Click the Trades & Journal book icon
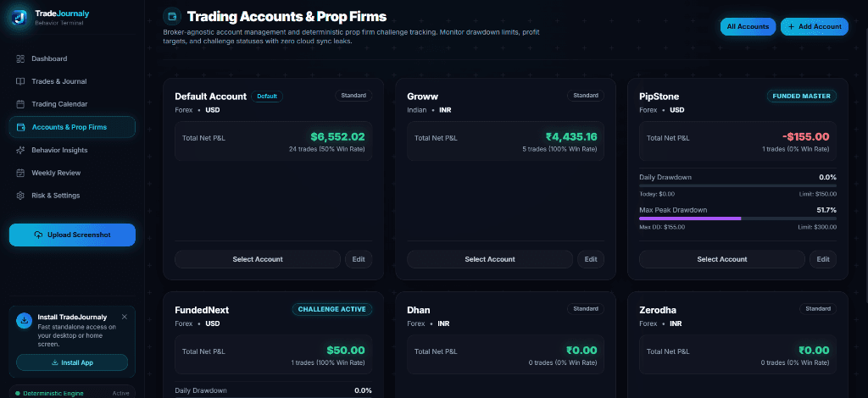This screenshot has height=398, width=868. coord(20,81)
